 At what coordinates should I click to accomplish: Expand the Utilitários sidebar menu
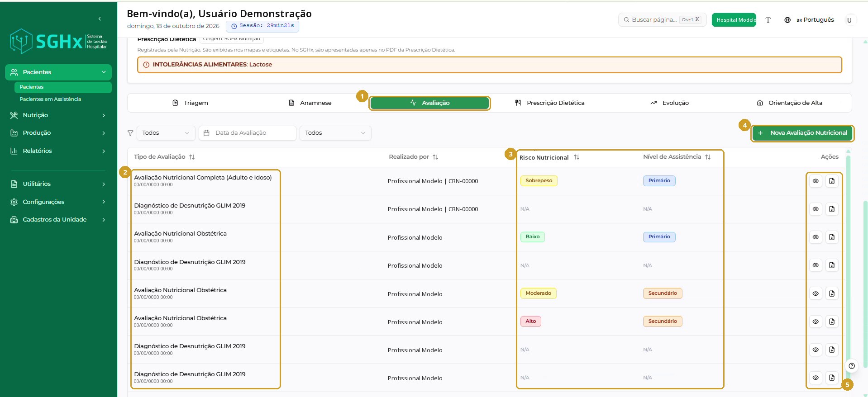(x=58, y=184)
